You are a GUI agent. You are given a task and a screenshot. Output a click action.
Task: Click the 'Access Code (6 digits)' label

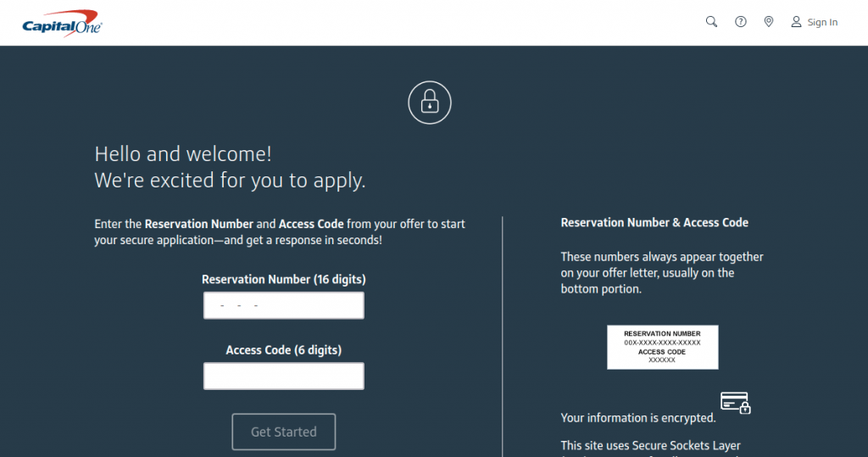point(284,350)
